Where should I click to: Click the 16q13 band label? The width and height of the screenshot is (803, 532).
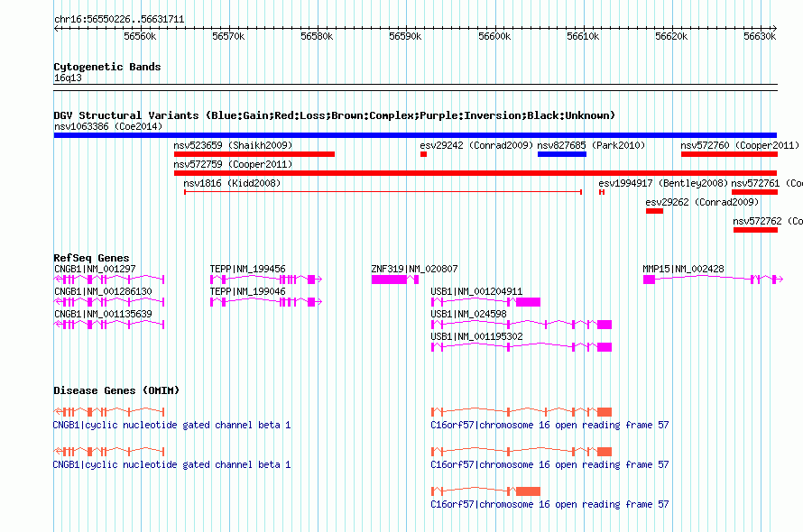pyautogui.click(x=68, y=78)
